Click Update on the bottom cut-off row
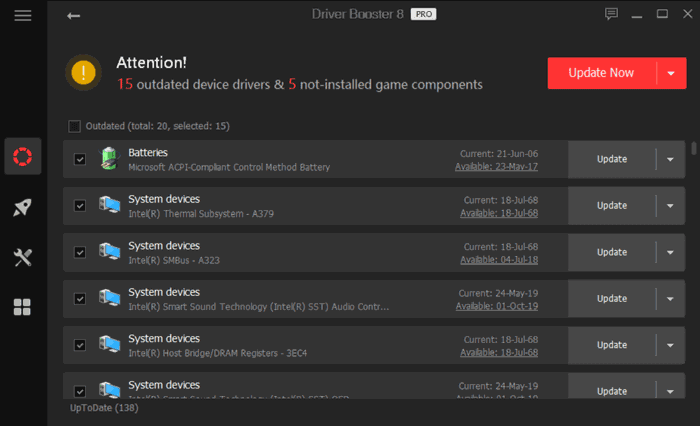The image size is (700, 426). click(612, 391)
